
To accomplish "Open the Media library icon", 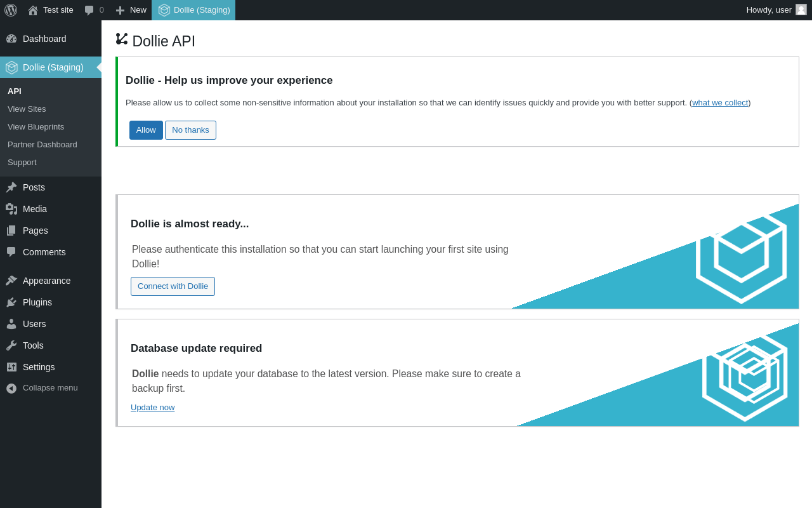I will pos(11,209).
